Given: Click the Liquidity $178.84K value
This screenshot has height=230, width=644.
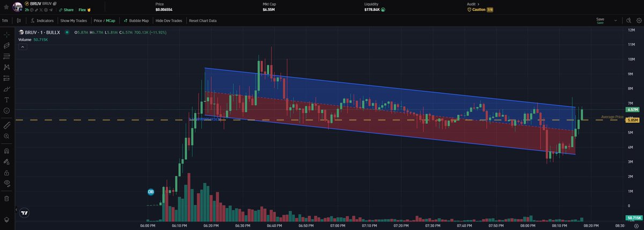Looking at the screenshot, I should pyautogui.click(x=372, y=10).
